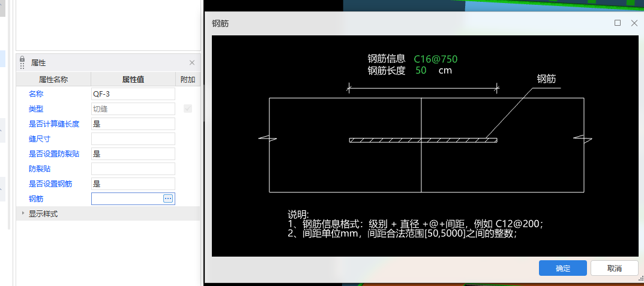Open the 是否设置防裂贴 value dropdown
Image resolution: width=644 pixels, height=286 pixels.
tap(133, 153)
